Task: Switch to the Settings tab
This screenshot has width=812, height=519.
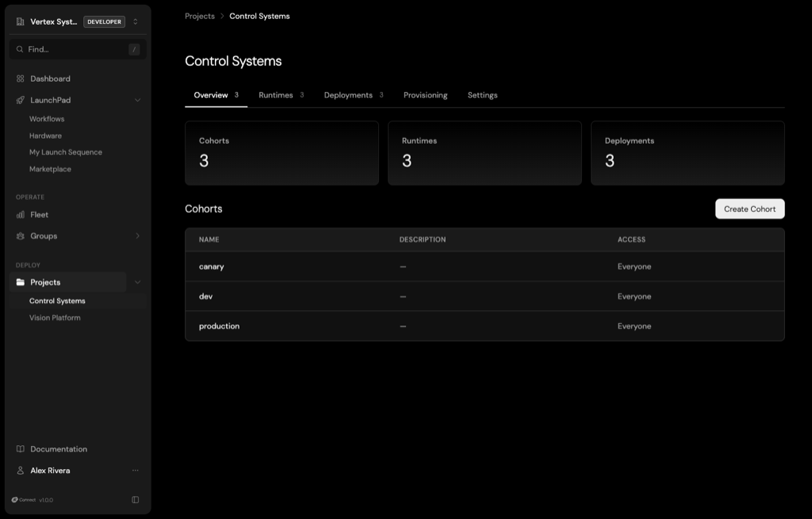Action: (x=483, y=95)
